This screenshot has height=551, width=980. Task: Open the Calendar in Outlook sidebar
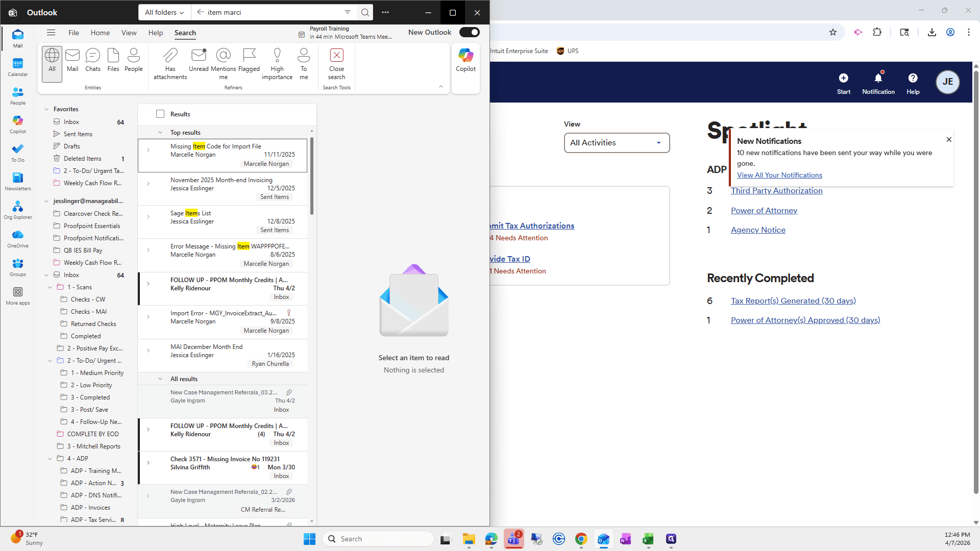(18, 67)
